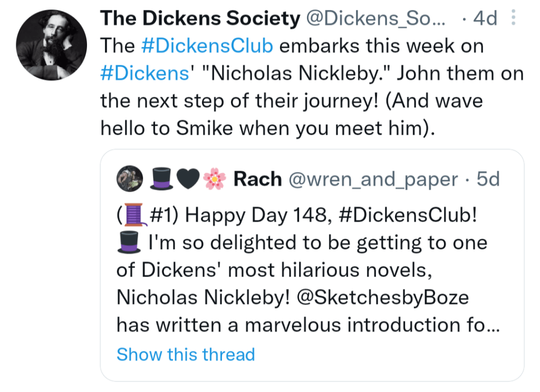Click the @Dickens_So handle

(376, 19)
